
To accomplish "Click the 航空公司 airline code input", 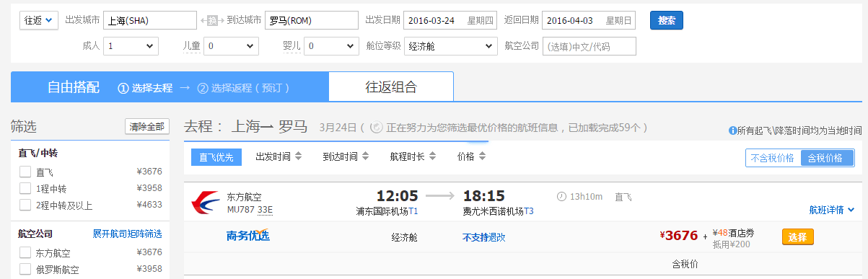I will pos(589,46).
